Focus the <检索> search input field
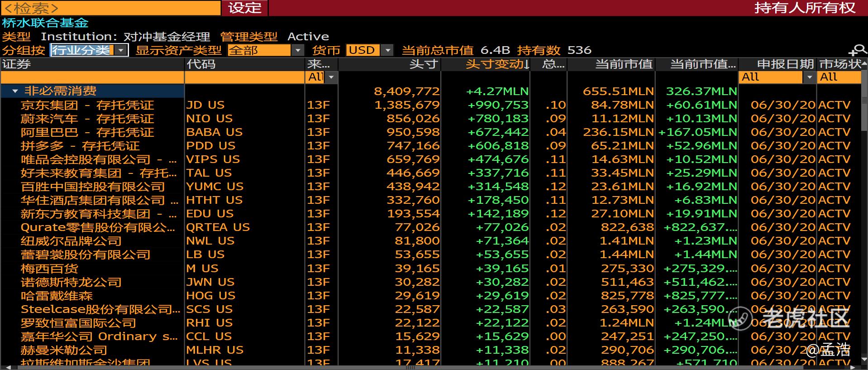This screenshot has width=868, height=370. click(x=110, y=8)
